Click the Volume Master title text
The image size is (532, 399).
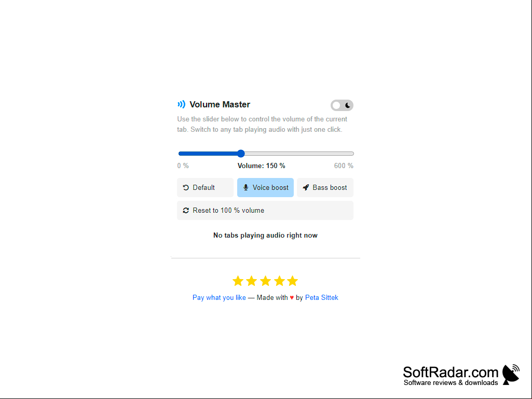[220, 104]
